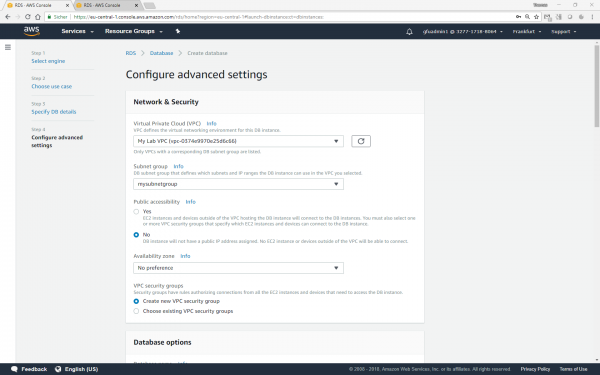600x375 pixels.
Task: Click the RDS breadcrumb link
Action: (131, 53)
